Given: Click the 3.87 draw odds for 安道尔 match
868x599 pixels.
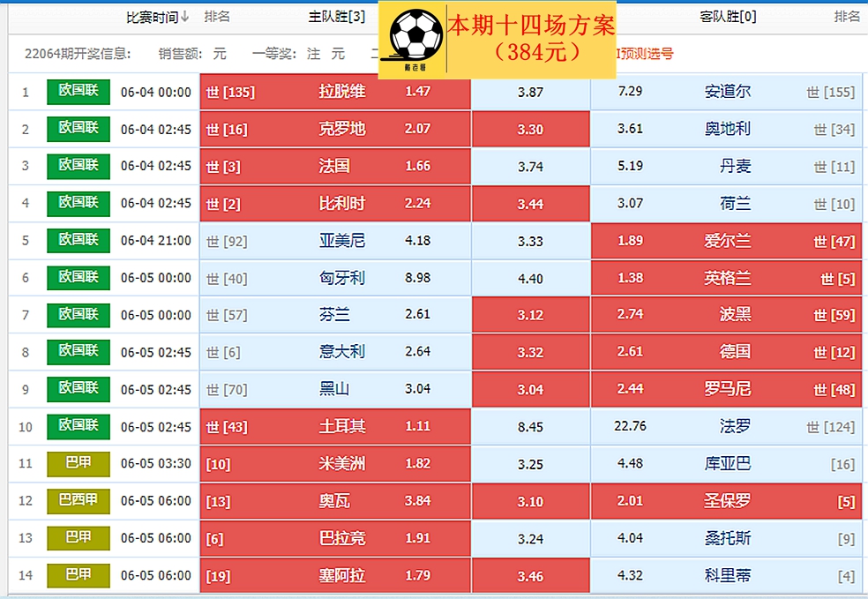Looking at the screenshot, I should tap(529, 92).
